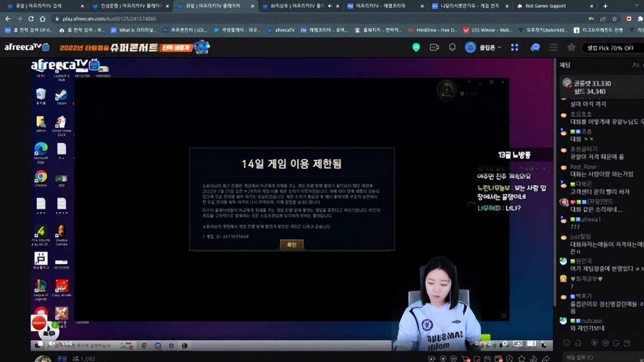
Task: Click the Pick 70% OFF button
Action: click(x=612, y=48)
